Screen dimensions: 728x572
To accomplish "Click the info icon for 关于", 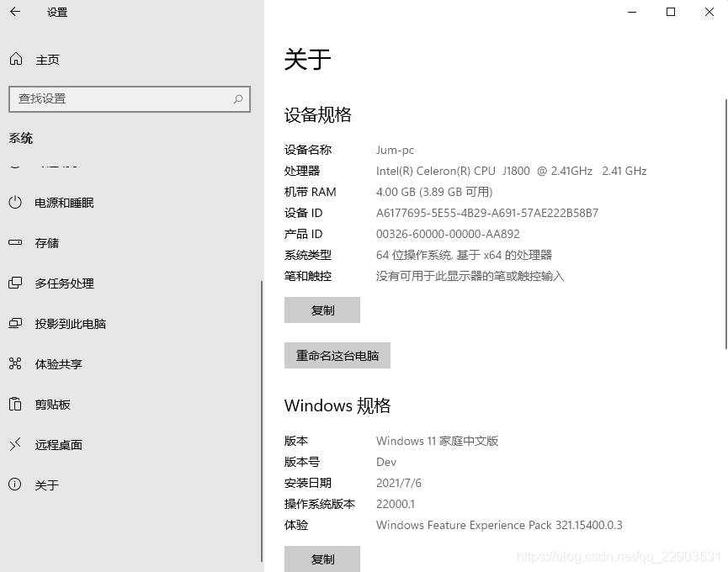I will (x=15, y=485).
